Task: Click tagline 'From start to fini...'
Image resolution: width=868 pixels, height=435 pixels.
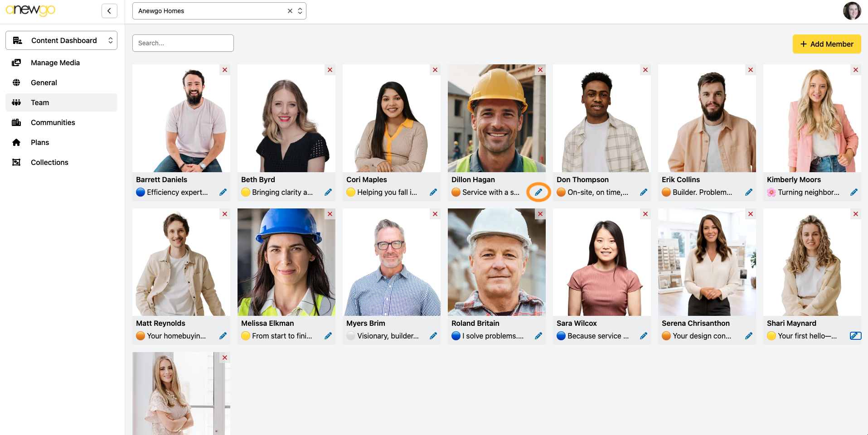Action: point(282,336)
